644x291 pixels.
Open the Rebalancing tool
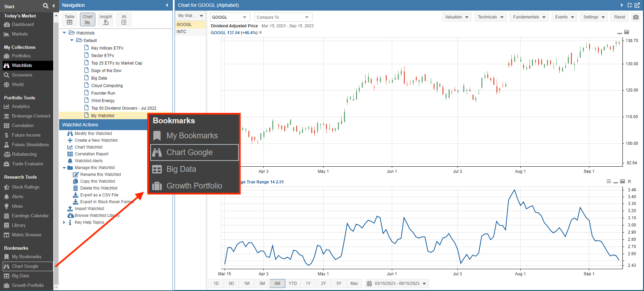(x=24, y=154)
